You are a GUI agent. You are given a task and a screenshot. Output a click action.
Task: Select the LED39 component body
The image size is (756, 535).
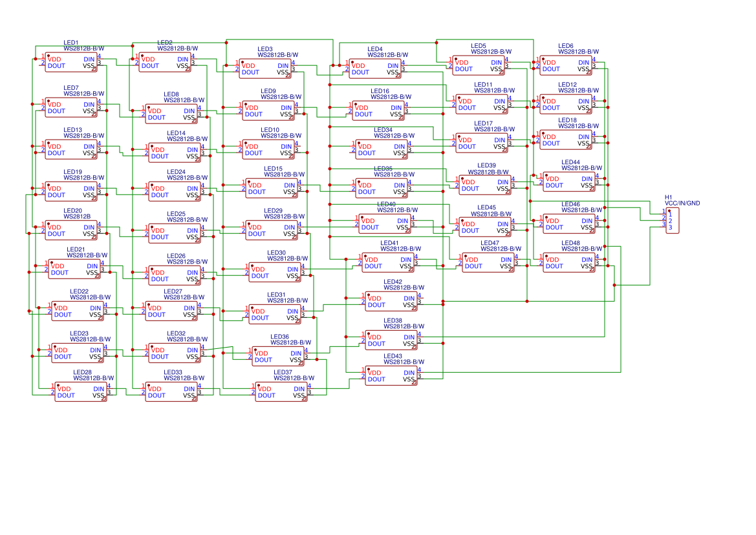pyautogui.click(x=485, y=185)
